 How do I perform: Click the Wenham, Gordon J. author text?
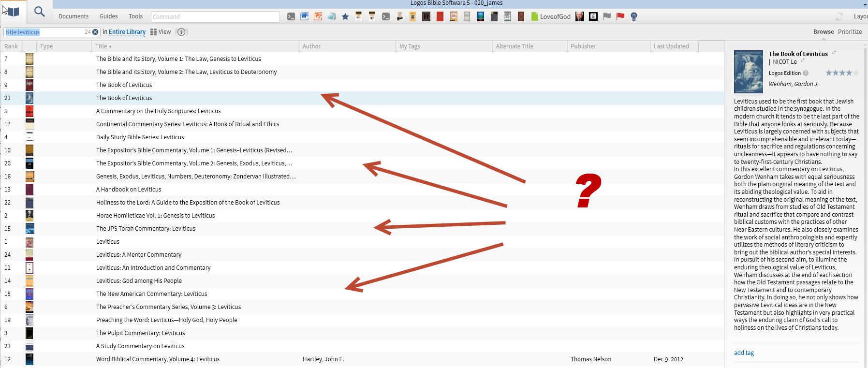point(794,84)
